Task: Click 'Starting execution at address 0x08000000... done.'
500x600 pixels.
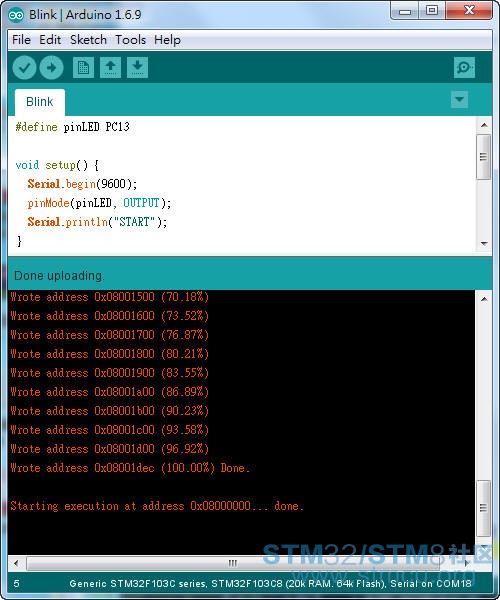Action: click(157, 506)
